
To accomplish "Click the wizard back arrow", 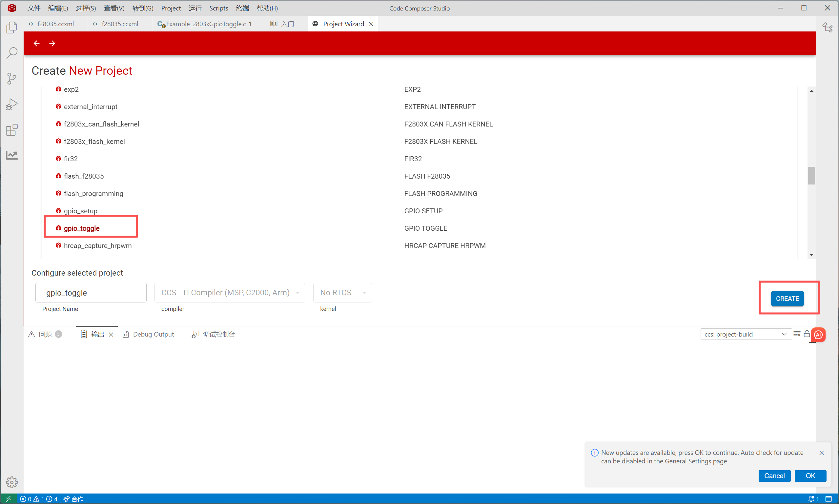I will (37, 43).
